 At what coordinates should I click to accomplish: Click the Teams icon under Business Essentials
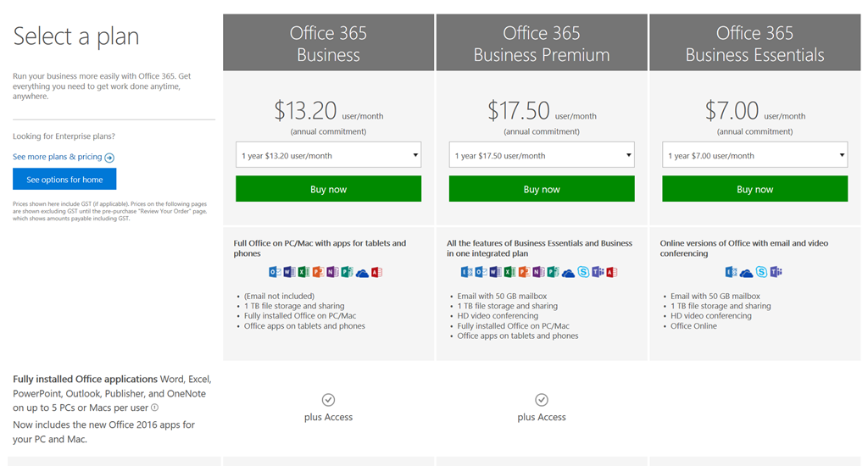coord(776,272)
